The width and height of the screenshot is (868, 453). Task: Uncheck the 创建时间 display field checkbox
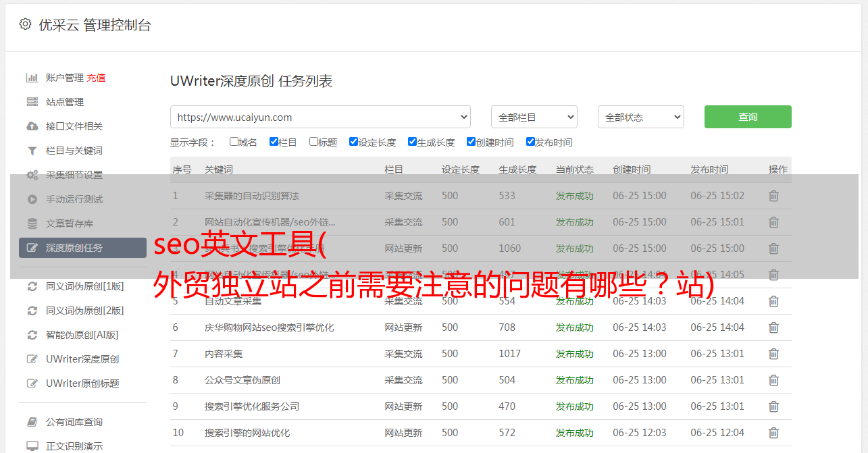click(471, 142)
